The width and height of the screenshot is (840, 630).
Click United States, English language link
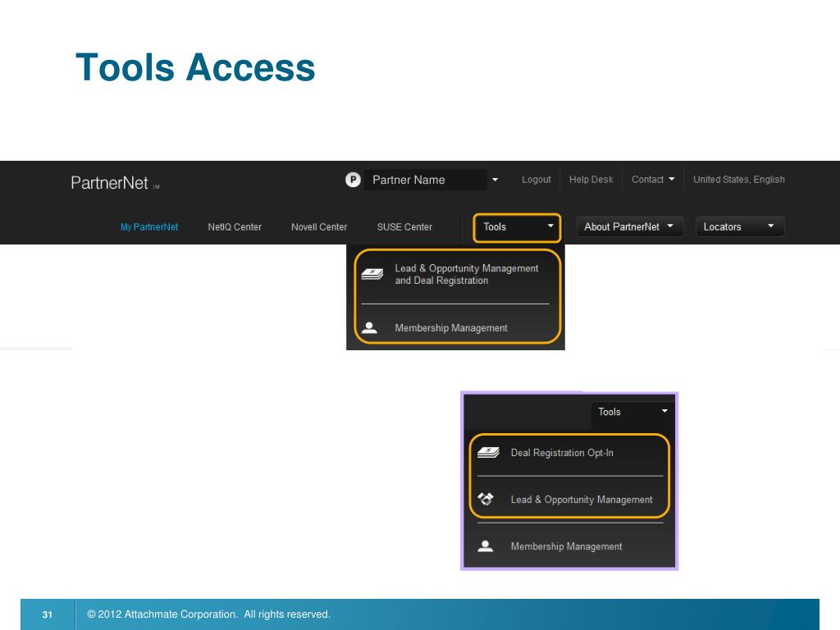[x=739, y=180]
